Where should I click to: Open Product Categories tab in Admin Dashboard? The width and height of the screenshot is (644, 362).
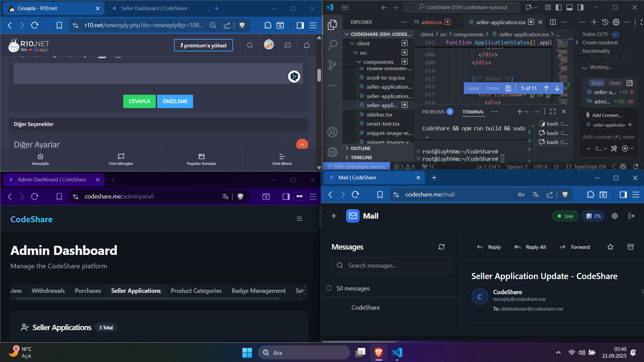click(x=196, y=291)
